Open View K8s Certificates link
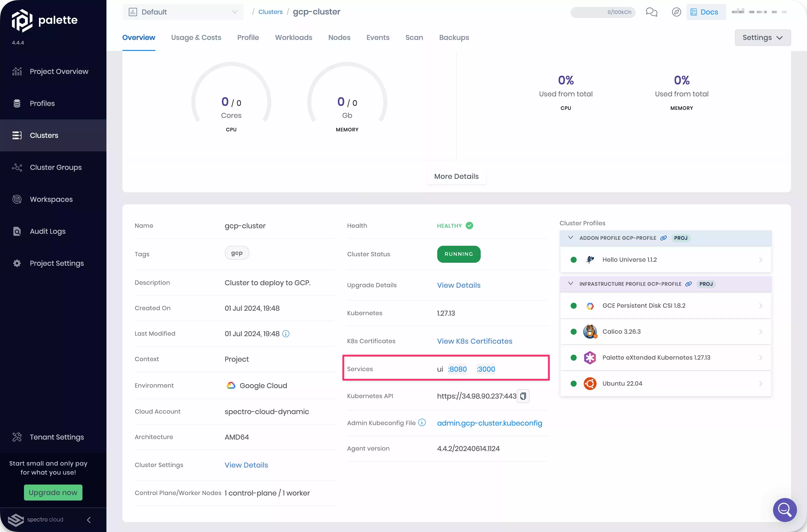 [474, 341]
